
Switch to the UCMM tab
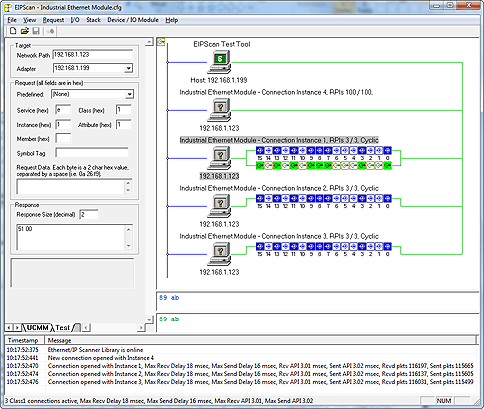click(37, 328)
